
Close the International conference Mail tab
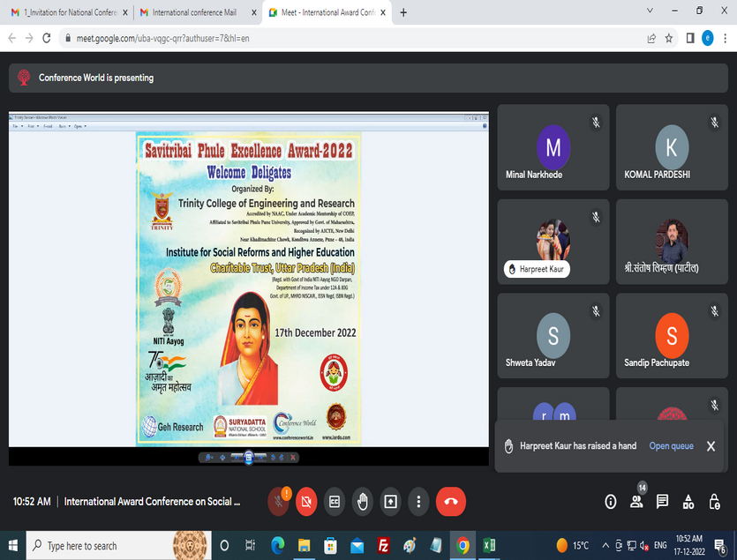[254, 12]
